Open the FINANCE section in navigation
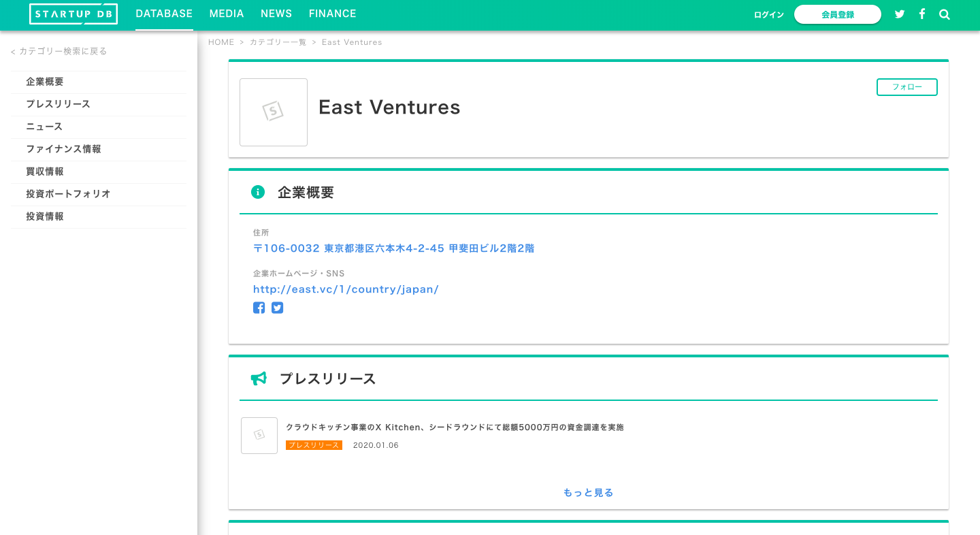980x535 pixels. tap(333, 14)
